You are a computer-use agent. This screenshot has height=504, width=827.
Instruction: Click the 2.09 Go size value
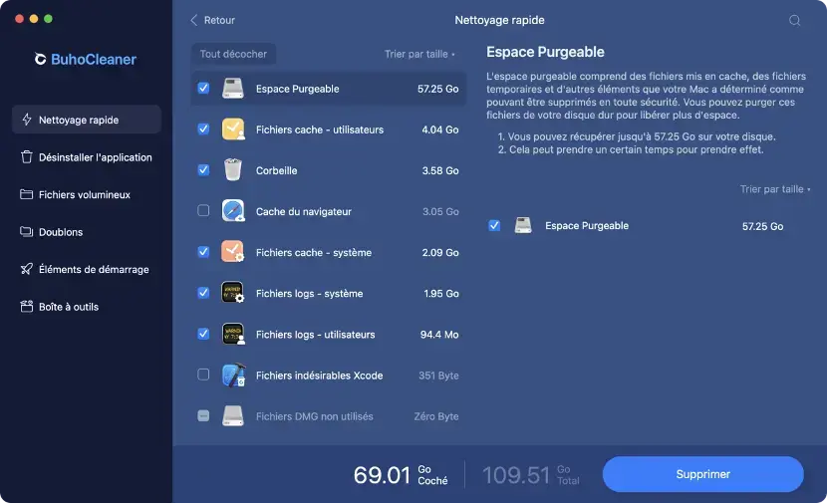pyautogui.click(x=439, y=253)
